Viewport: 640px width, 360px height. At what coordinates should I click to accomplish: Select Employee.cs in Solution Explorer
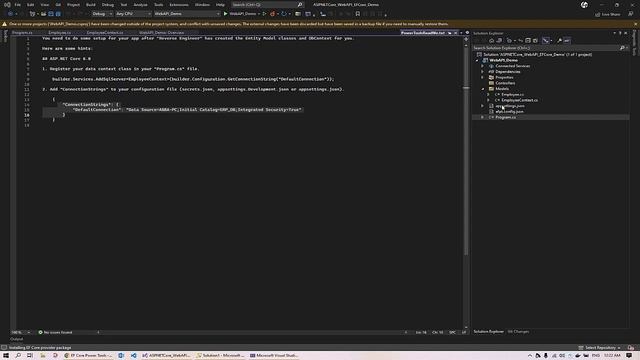coord(512,95)
